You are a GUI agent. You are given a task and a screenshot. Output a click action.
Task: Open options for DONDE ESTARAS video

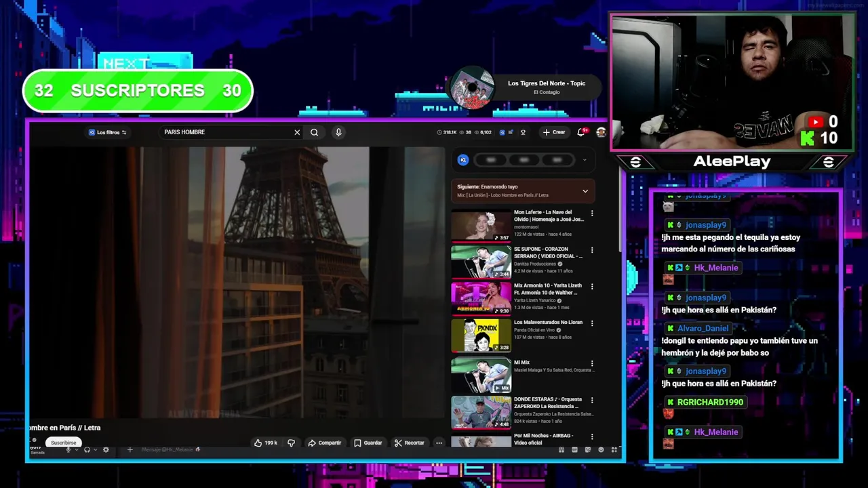tap(592, 400)
